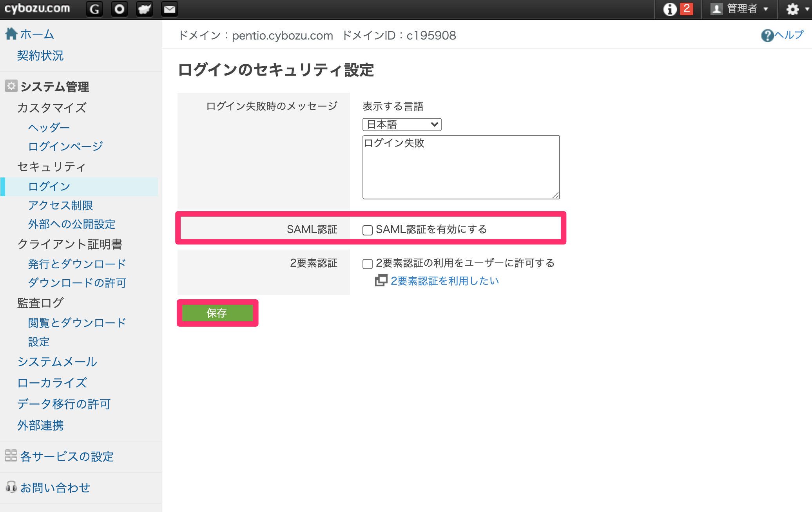Open 閲覧とダウンロード under 監査ログ
The image size is (812, 512).
[77, 323]
